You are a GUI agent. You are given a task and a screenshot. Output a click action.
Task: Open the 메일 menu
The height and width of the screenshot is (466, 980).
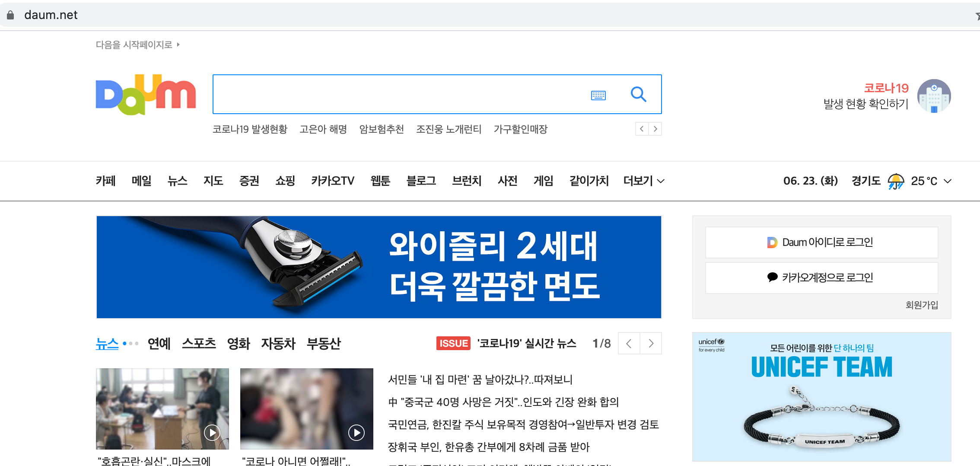[x=141, y=181]
